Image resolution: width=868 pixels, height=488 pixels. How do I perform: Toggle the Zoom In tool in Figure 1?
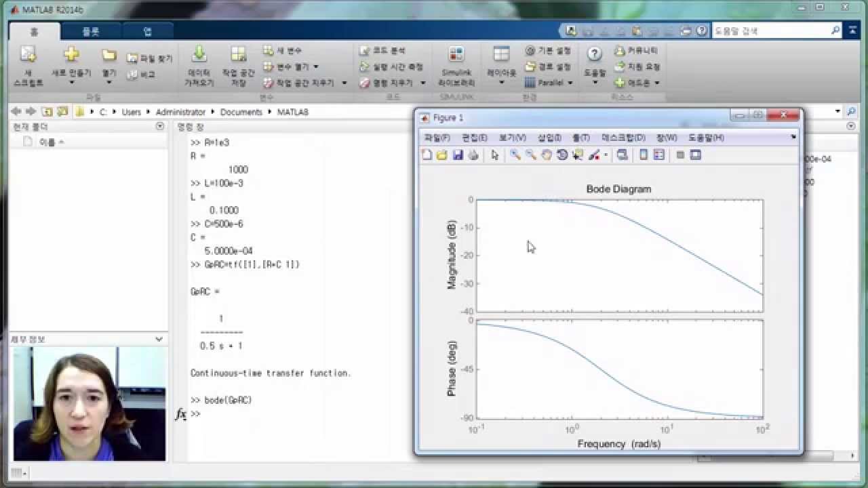click(x=515, y=155)
